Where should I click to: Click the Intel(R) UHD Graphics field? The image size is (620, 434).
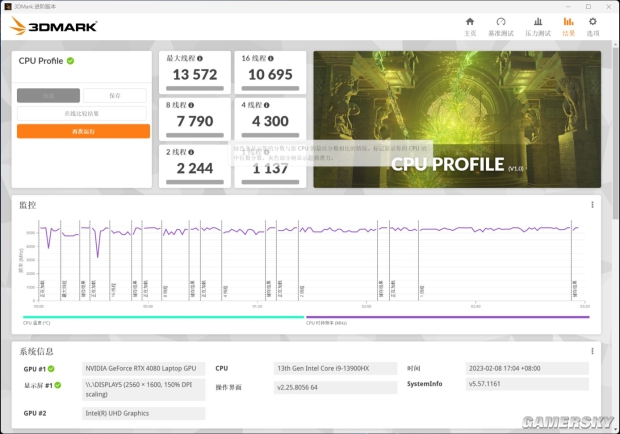[144, 413]
